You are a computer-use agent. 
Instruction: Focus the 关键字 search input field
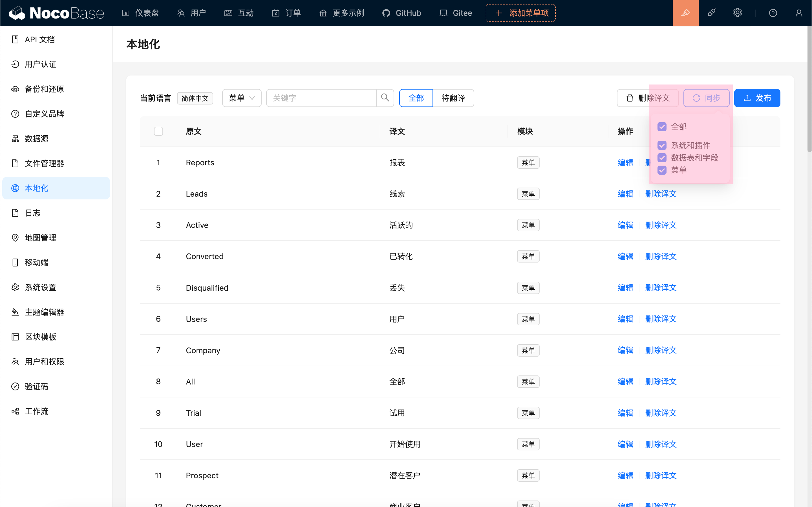click(x=321, y=98)
